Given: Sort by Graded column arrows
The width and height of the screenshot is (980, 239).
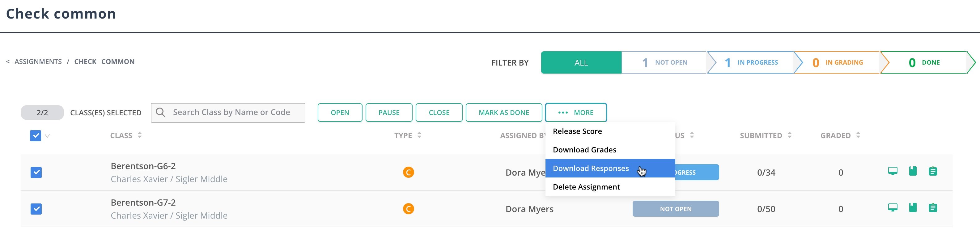Looking at the screenshot, I should click(858, 135).
